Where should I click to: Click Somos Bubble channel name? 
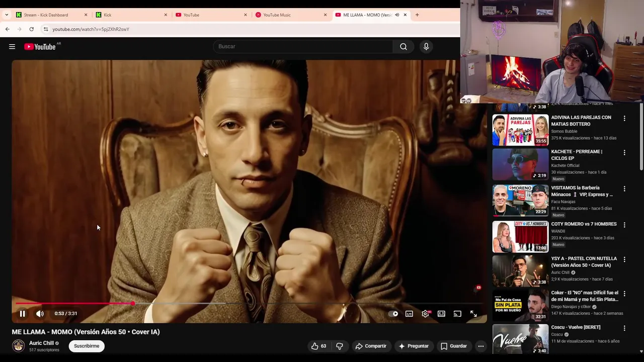tap(564, 131)
